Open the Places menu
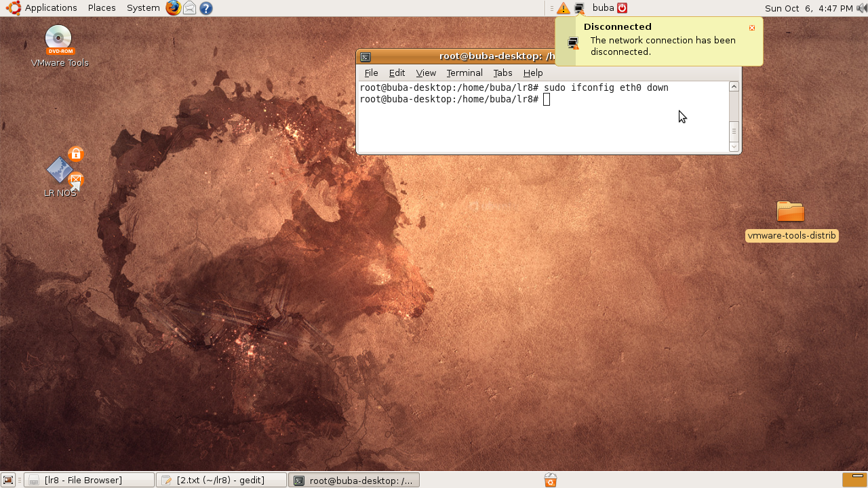Screen dimensions: 868x488 [x=102, y=8]
